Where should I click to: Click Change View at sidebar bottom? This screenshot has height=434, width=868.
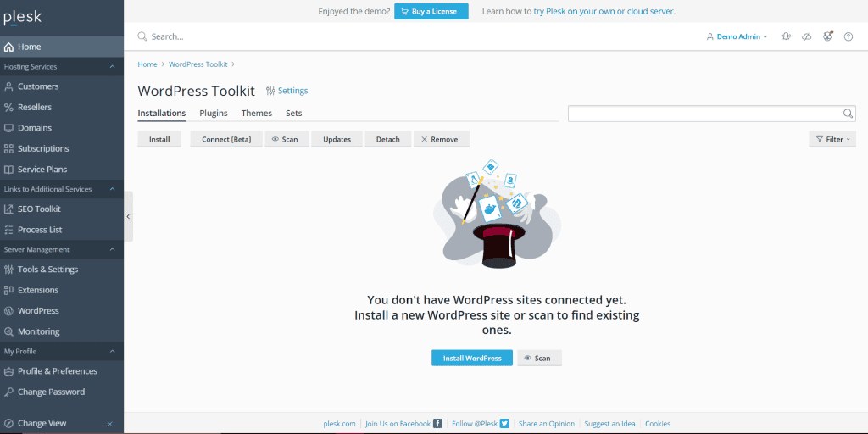42,424
